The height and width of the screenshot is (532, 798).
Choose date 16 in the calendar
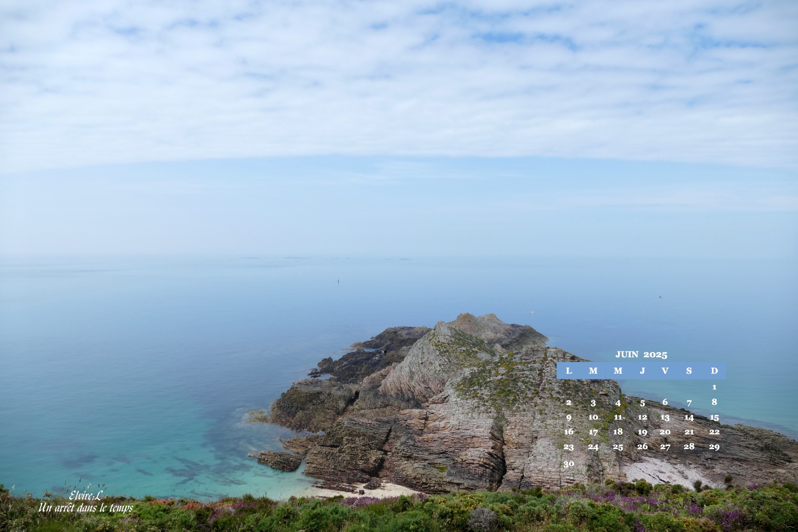coord(568,431)
